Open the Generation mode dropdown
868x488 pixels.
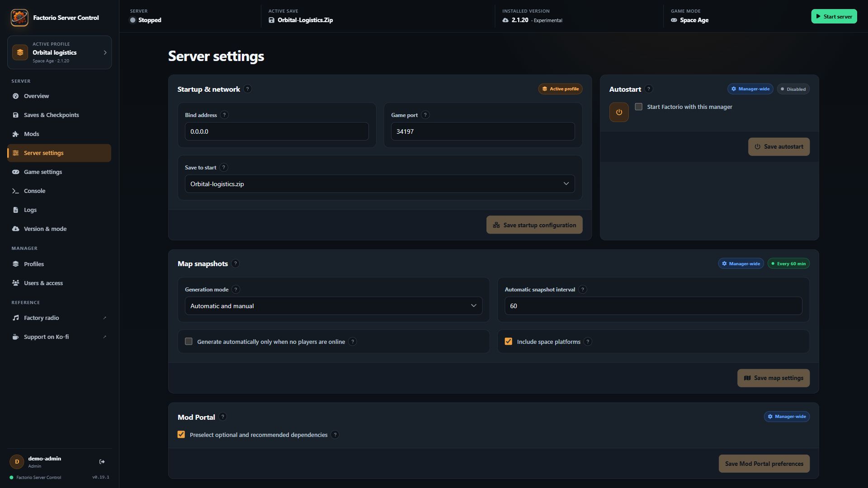(334, 306)
